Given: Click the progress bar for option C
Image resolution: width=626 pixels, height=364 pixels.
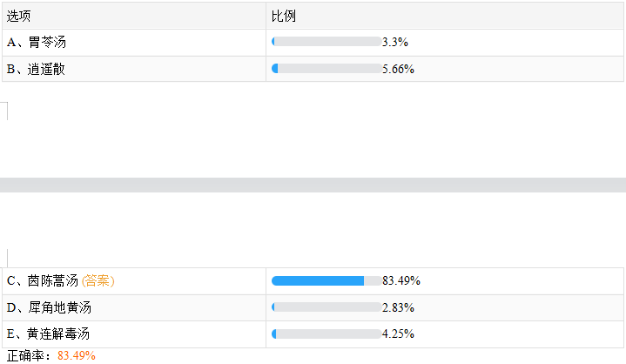Looking at the screenshot, I should click(326, 280).
